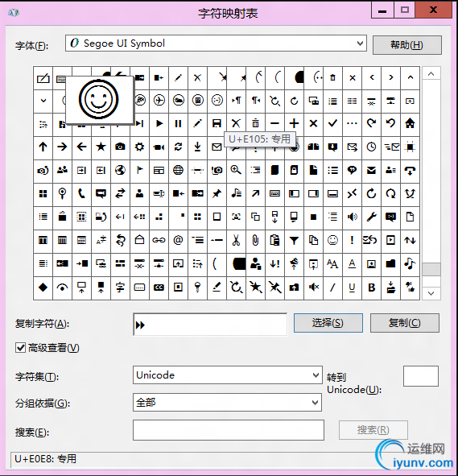
Task: Pick the solid star glyph
Action: click(101, 147)
